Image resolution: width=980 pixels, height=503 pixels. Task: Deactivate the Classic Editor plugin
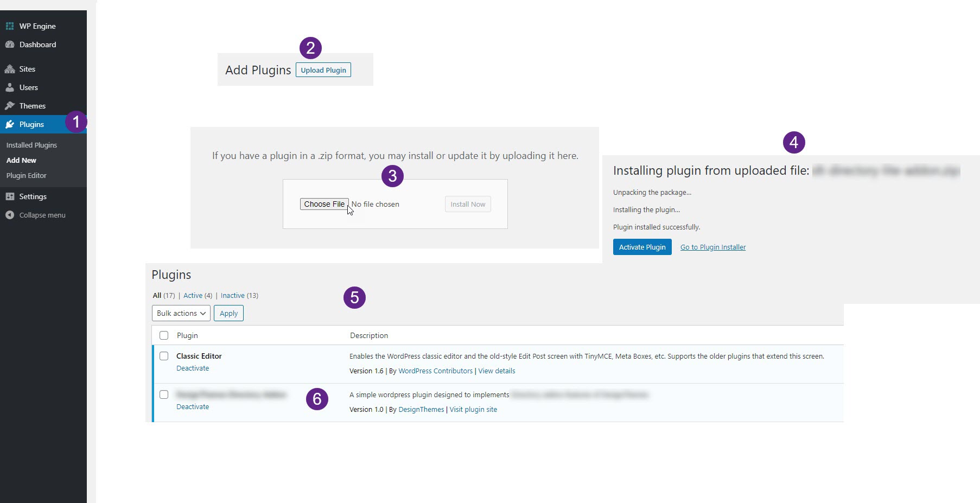[193, 368]
